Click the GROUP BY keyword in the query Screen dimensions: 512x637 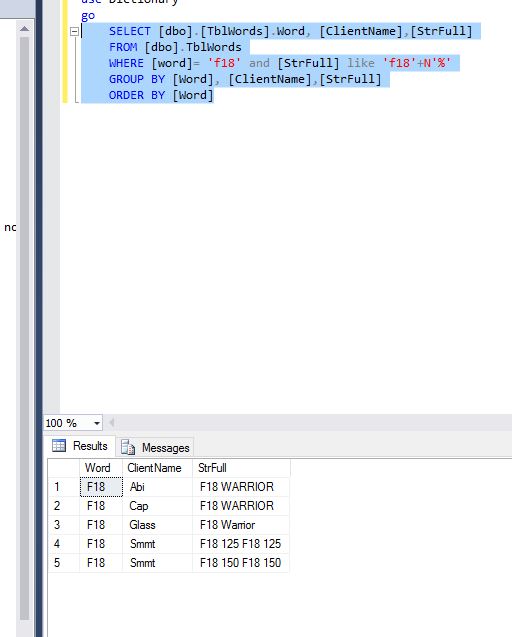[x=137, y=79]
